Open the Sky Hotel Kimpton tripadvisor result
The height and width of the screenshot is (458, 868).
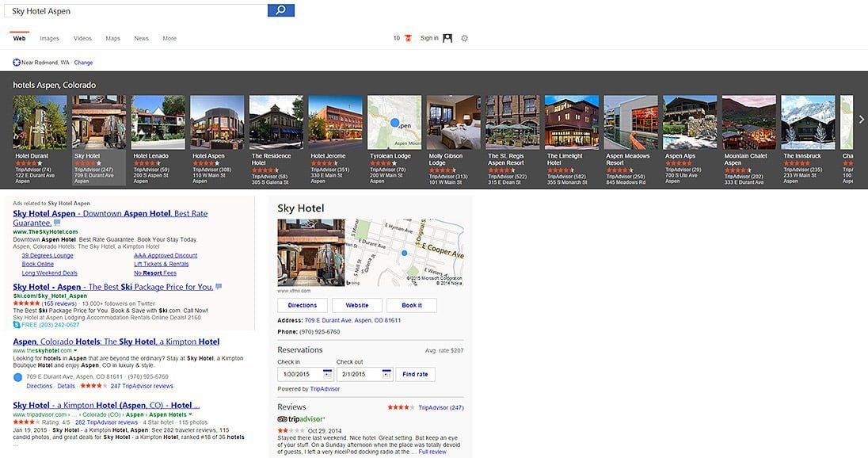106,406
